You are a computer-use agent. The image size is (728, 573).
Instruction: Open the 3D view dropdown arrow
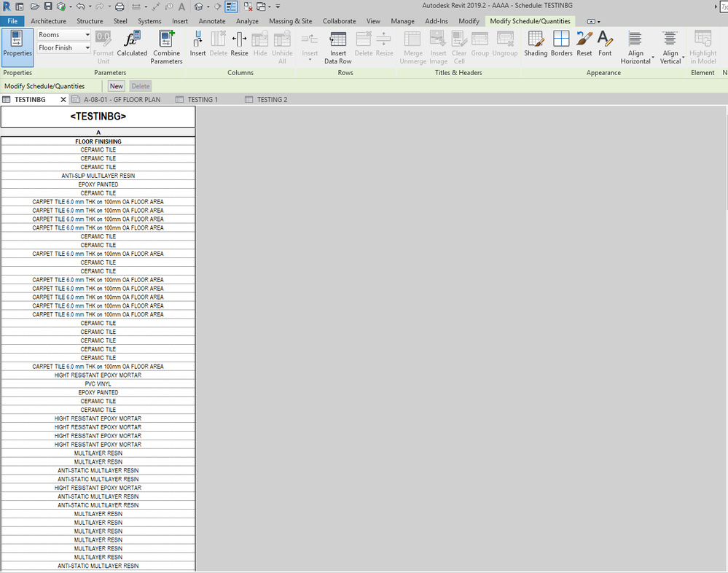click(208, 7)
